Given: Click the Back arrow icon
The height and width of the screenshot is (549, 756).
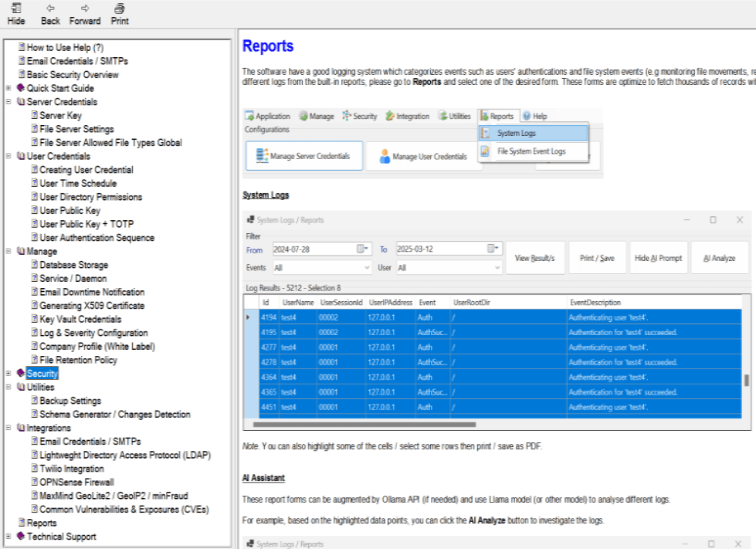Looking at the screenshot, I should [50, 8].
